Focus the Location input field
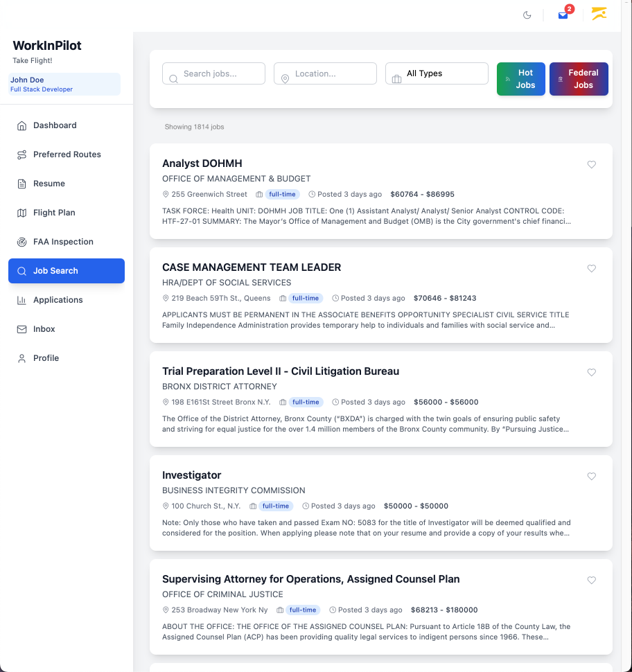632x672 pixels. [x=325, y=73]
